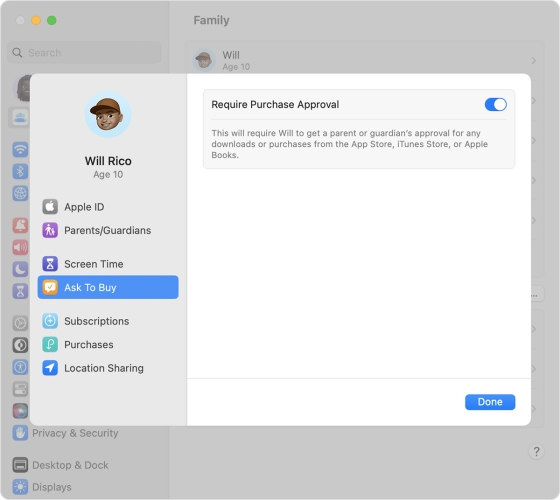Open Network globe icon in background sidebar
Screen dimensions: 560x500
click(x=20, y=193)
